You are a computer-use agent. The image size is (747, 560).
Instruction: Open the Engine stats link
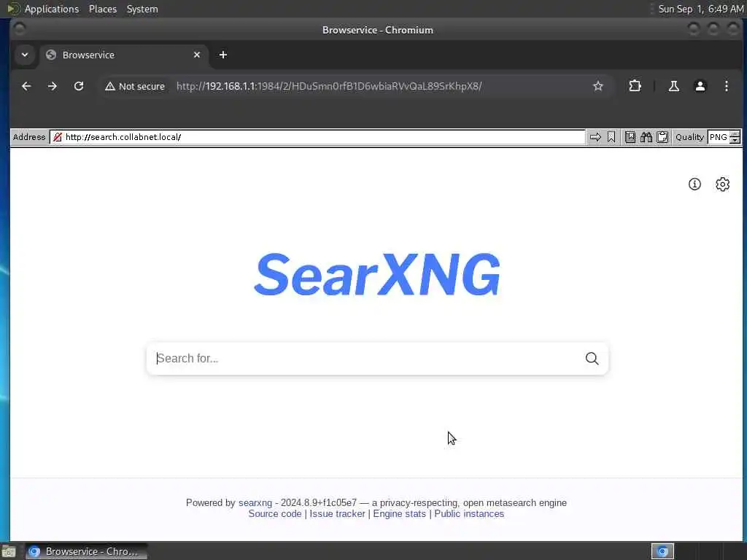399,514
